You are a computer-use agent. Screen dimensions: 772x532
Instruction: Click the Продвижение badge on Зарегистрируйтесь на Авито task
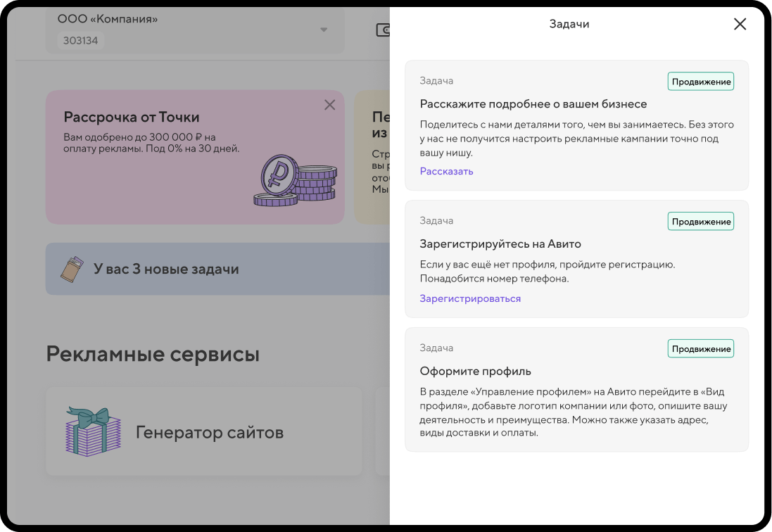pyautogui.click(x=700, y=220)
